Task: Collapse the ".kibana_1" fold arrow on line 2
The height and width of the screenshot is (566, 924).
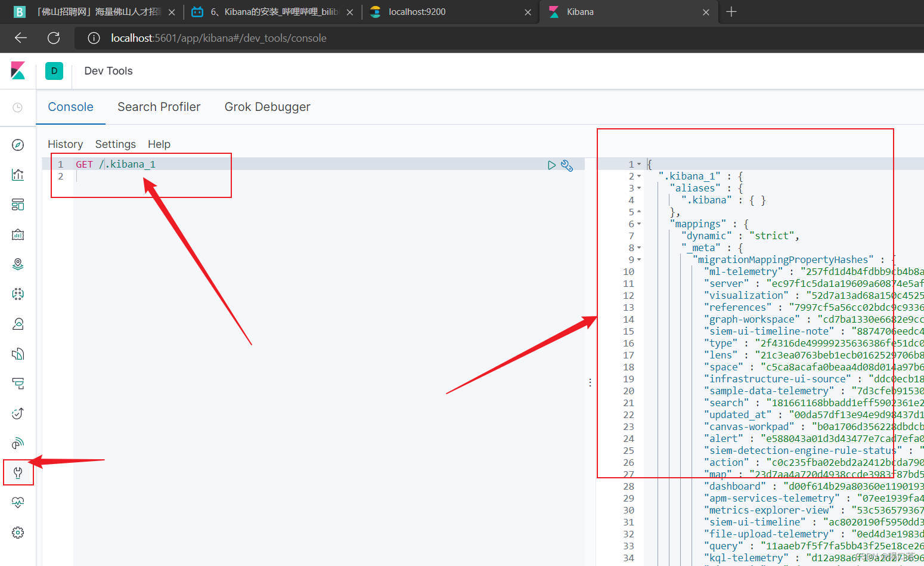Action: click(x=639, y=176)
